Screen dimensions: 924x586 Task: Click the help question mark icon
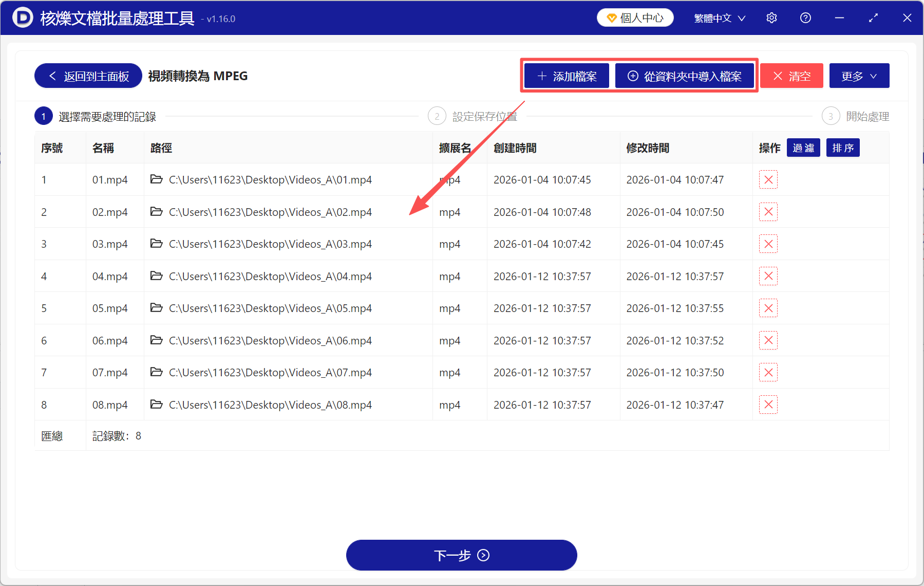pyautogui.click(x=805, y=17)
